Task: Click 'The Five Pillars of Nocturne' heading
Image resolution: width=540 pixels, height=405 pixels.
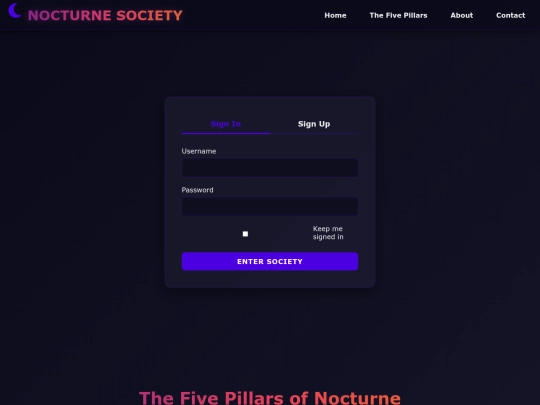Action: click(x=270, y=398)
